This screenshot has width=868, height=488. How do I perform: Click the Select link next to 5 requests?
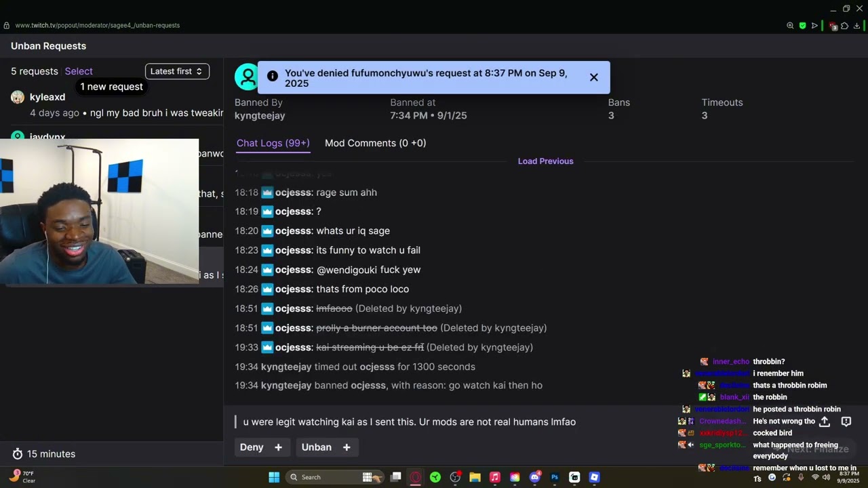79,71
